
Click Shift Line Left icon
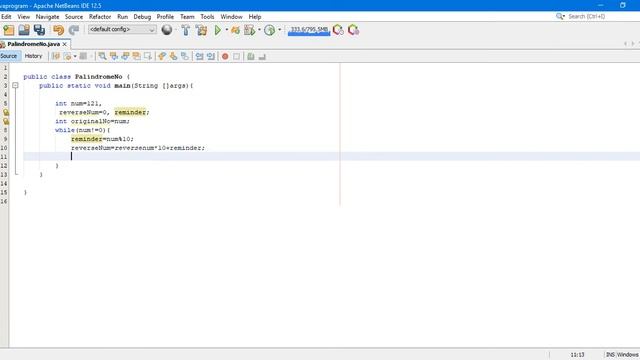(199, 56)
